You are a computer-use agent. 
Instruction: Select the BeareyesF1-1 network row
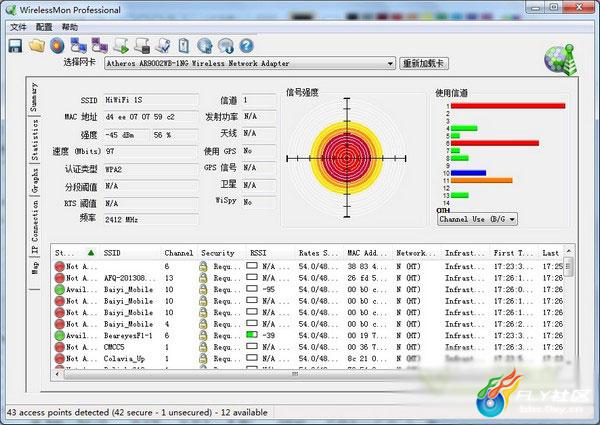pyautogui.click(x=309, y=335)
